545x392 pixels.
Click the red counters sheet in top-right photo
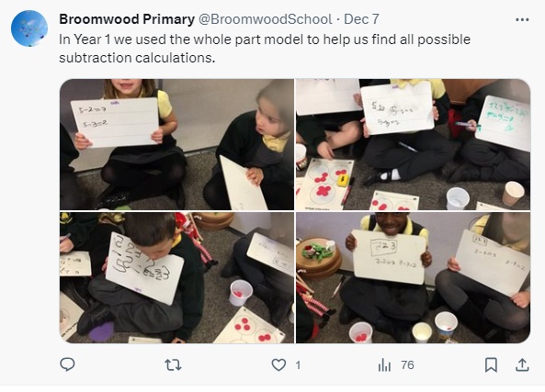tap(326, 184)
